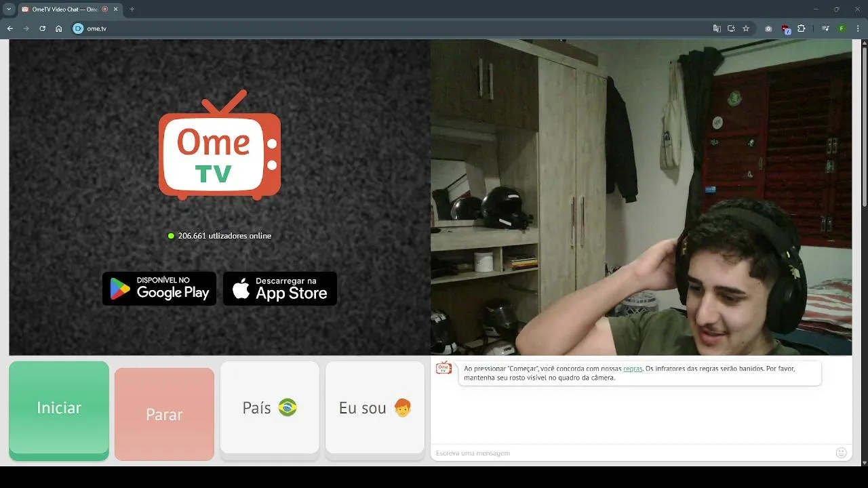Click the own webcam video preview
This screenshot has width=868, height=488.
[641, 197]
